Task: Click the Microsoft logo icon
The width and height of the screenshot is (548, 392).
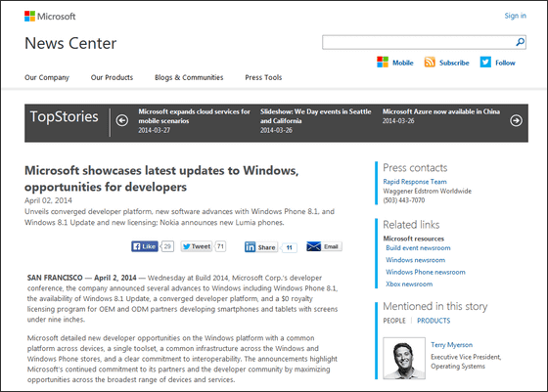Action: (x=29, y=16)
